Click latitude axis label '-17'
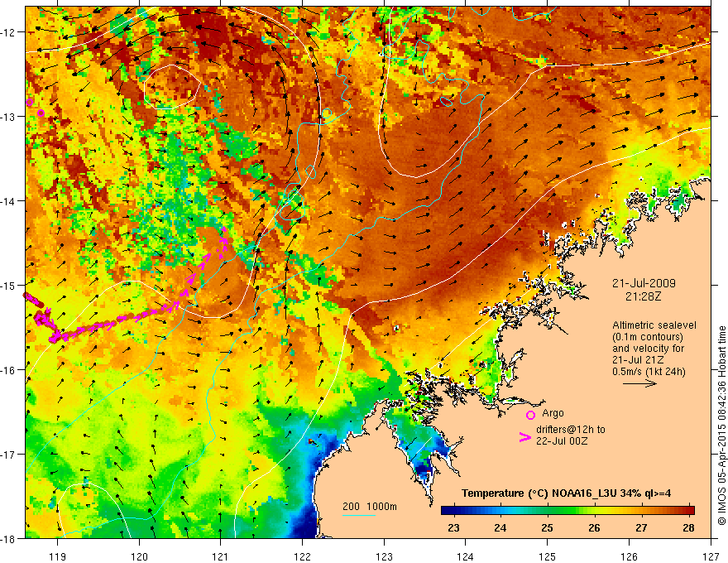Image resolution: width=728 pixels, height=563 pixels. point(9,455)
